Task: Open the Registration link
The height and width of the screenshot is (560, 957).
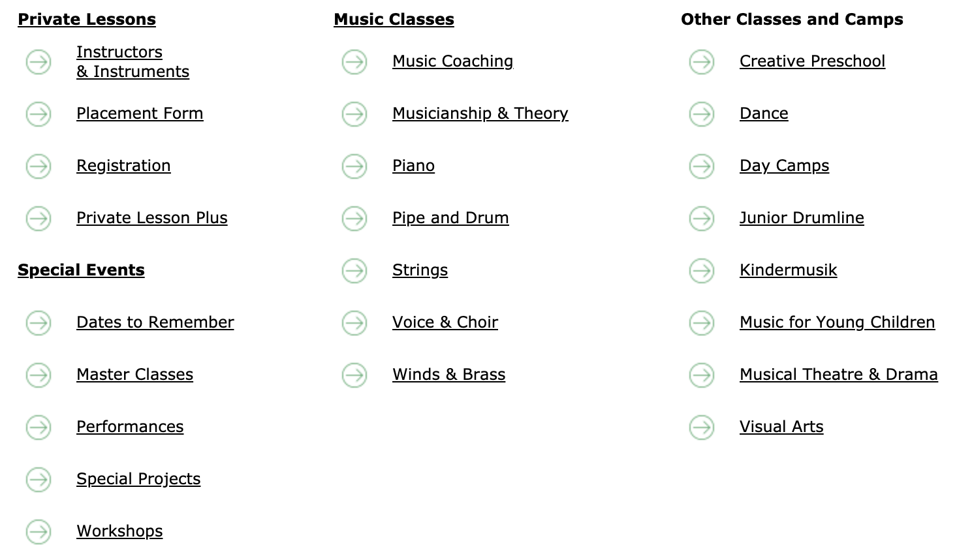Action: pos(123,166)
